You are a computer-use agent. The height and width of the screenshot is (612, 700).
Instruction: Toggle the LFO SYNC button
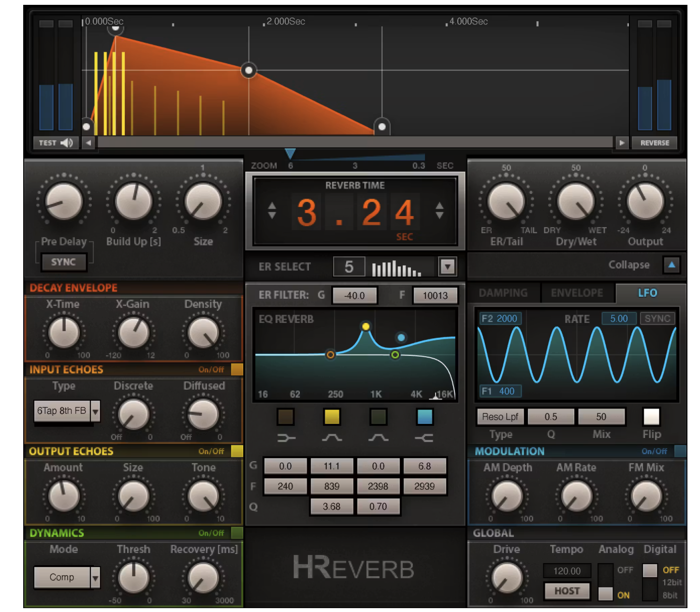(657, 319)
